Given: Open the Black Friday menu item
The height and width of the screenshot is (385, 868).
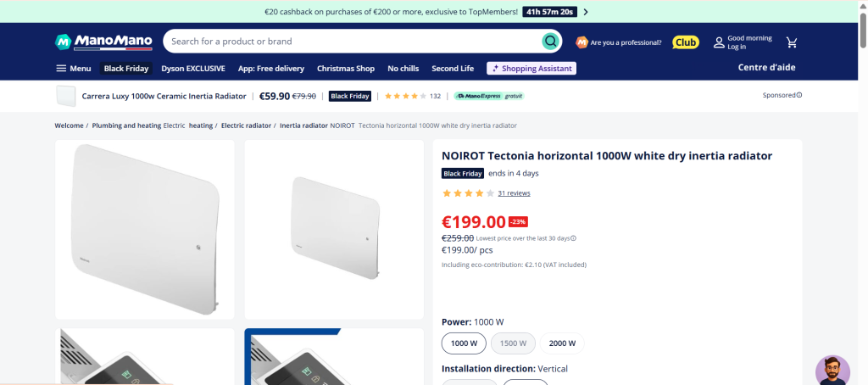Looking at the screenshot, I should (x=126, y=69).
